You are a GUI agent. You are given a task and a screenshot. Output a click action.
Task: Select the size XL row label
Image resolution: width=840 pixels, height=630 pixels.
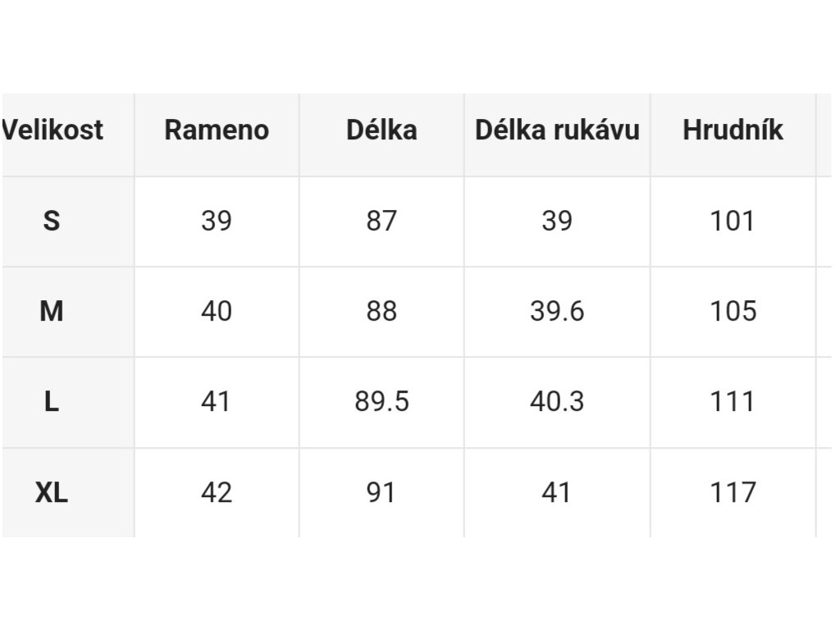point(52,492)
